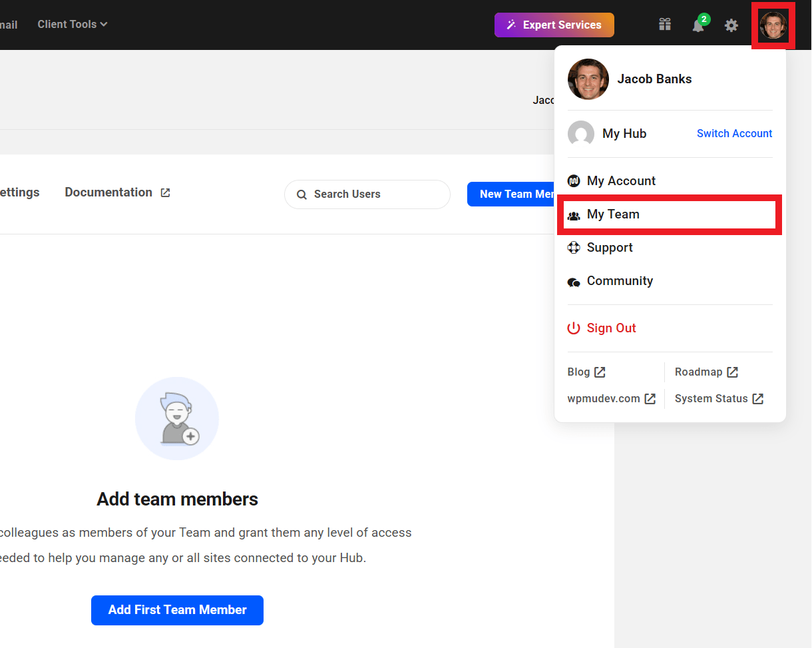
Task: Click inside the Search Users field
Action: click(366, 194)
